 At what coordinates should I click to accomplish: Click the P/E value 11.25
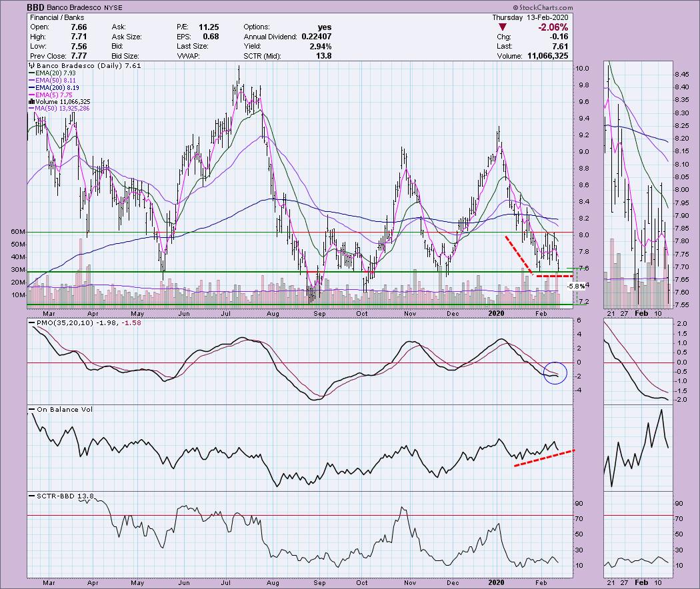pyautogui.click(x=209, y=27)
